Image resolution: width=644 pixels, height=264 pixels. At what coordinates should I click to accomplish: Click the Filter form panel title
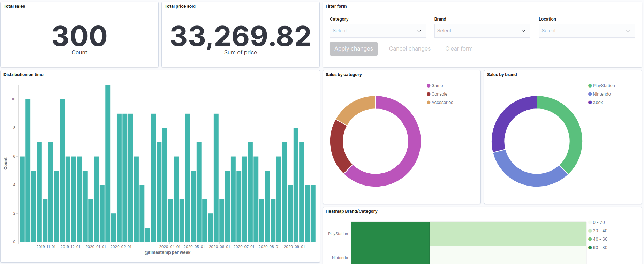(336, 6)
